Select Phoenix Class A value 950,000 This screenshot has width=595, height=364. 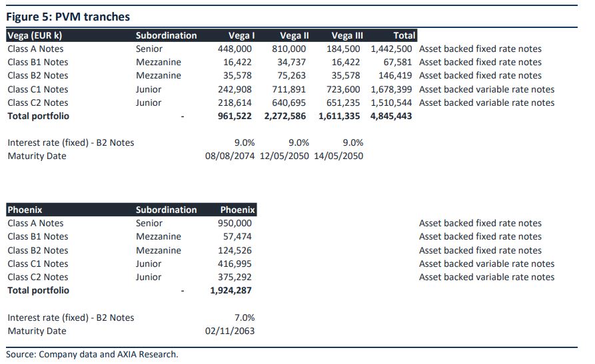tap(235, 224)
